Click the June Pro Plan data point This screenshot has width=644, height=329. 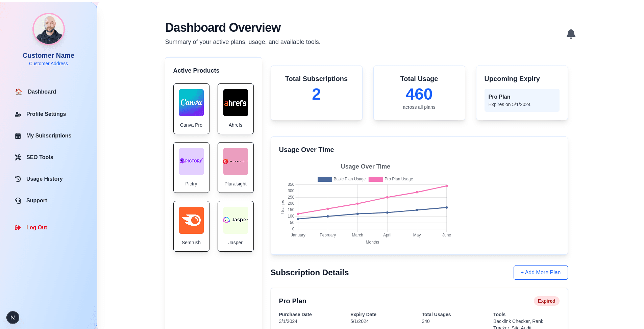coord(446,186)
